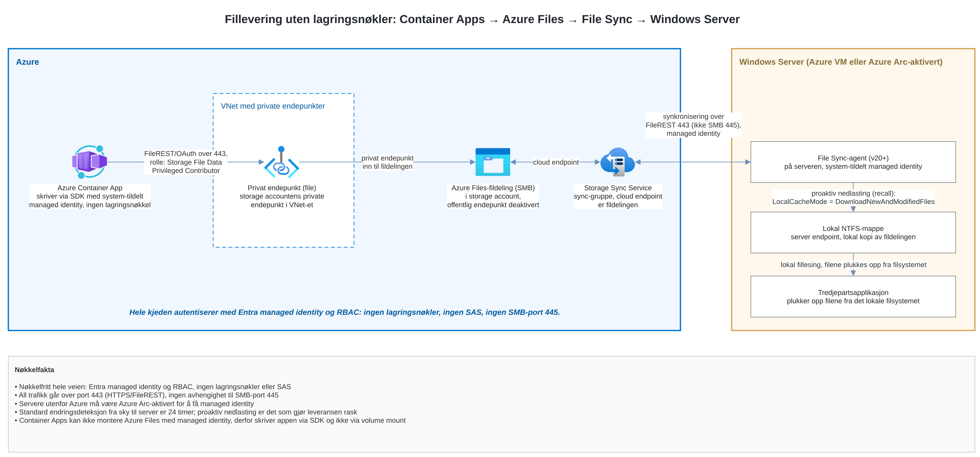Select the 'Azure' container label

point(28,62)
